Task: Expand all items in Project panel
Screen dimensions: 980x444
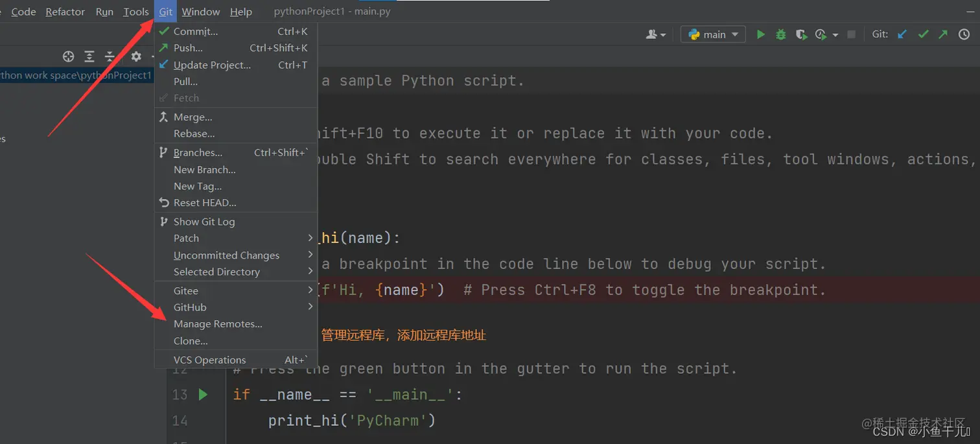Action: [89, 56]
